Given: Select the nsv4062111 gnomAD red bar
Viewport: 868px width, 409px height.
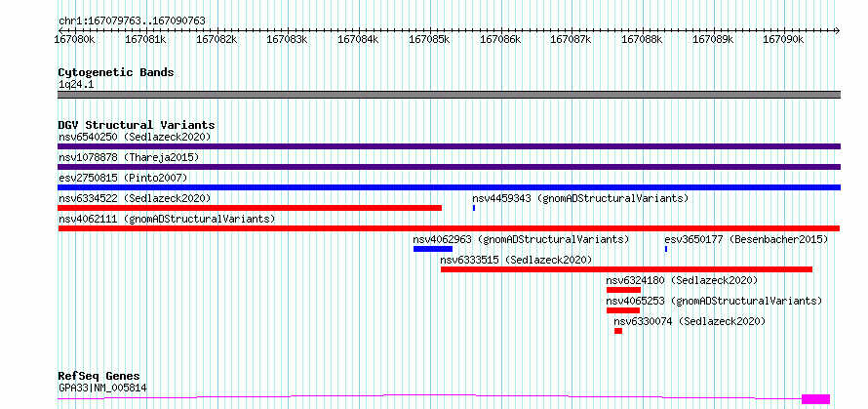Looking at the screenshot, I should pos(449,228).
